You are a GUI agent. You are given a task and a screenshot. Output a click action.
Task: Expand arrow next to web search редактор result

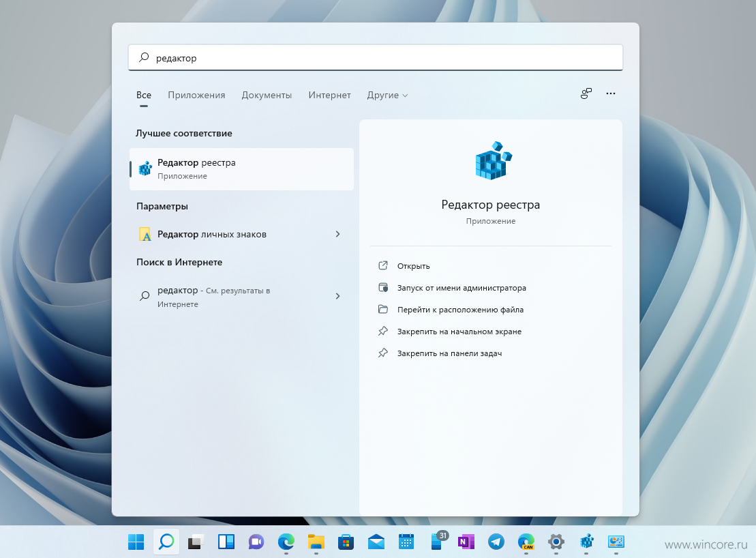[x=337, y=295]
